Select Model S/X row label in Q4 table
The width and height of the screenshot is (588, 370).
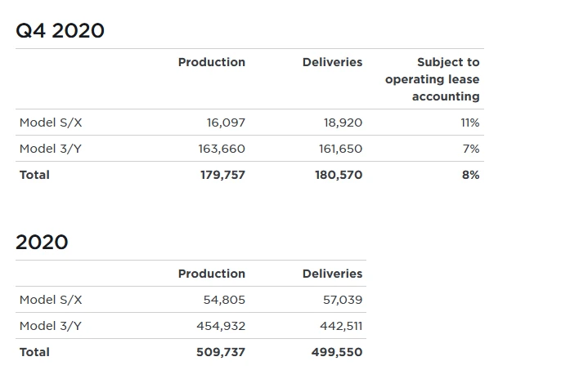51,123
